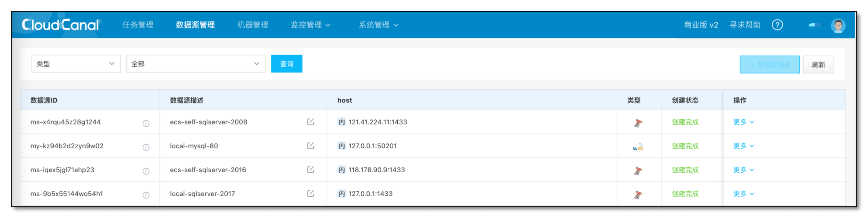
Task: Edit the local-mysql-80 description
Action: click(x=311, y=146)
